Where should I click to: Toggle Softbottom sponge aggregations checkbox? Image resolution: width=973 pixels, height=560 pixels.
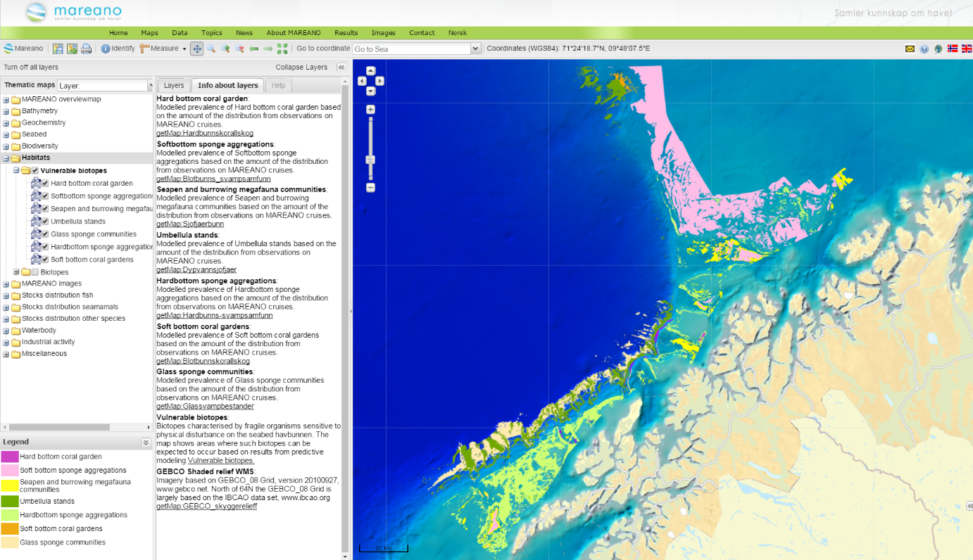tap(45, 196)
